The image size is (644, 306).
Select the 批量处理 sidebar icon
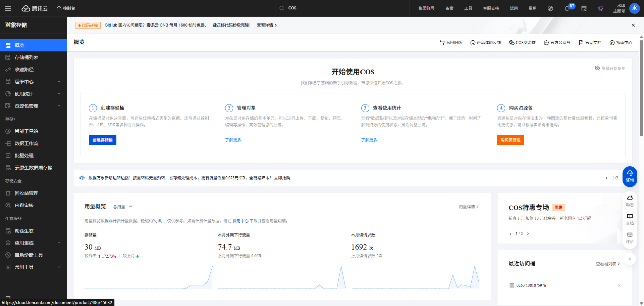click(8, 155)
